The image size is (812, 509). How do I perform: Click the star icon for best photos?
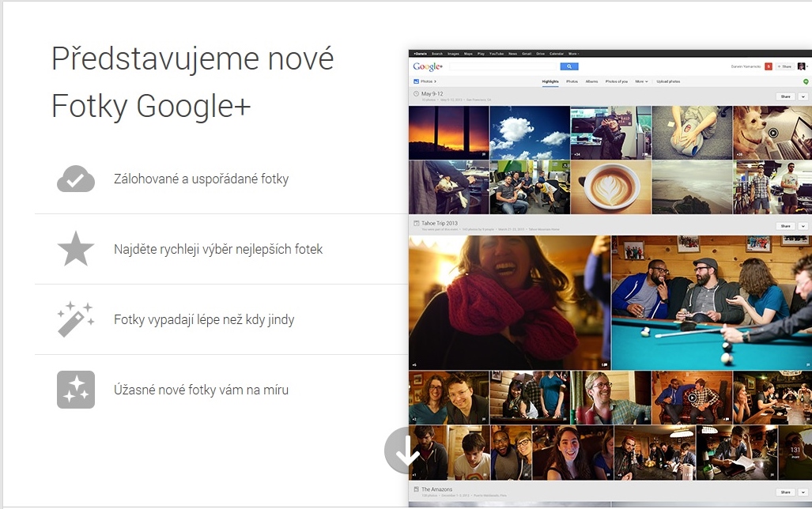pos(76,248)
